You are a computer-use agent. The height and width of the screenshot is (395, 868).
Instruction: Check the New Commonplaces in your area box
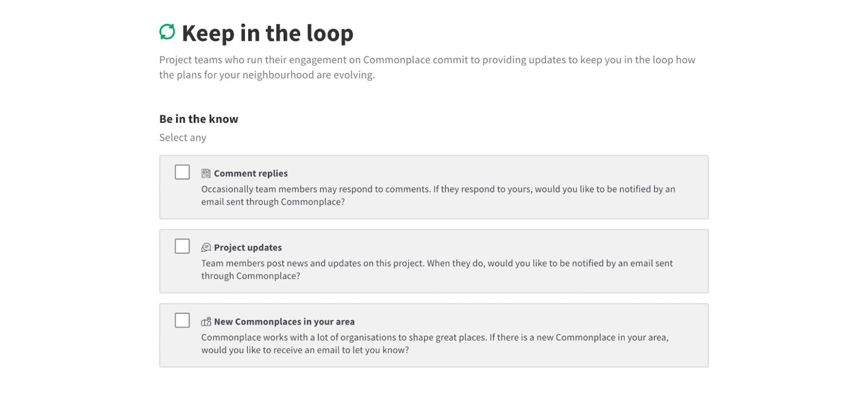tap(182, 320)
